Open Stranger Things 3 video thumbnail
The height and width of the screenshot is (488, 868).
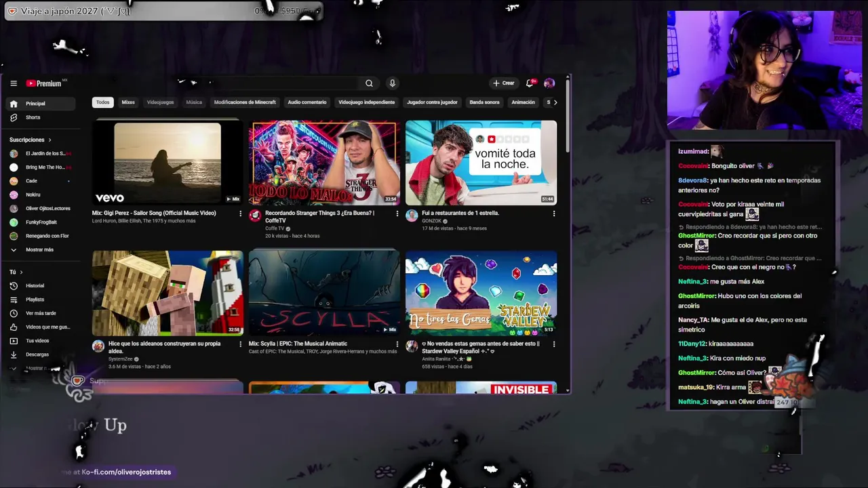pyautogui.click(x=324, y=163)
